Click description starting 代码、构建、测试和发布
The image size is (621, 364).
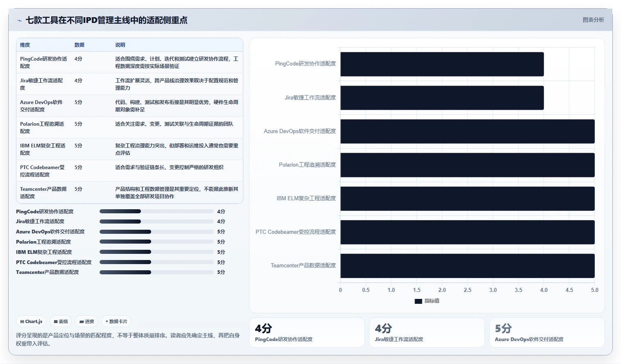coord(177,106)
